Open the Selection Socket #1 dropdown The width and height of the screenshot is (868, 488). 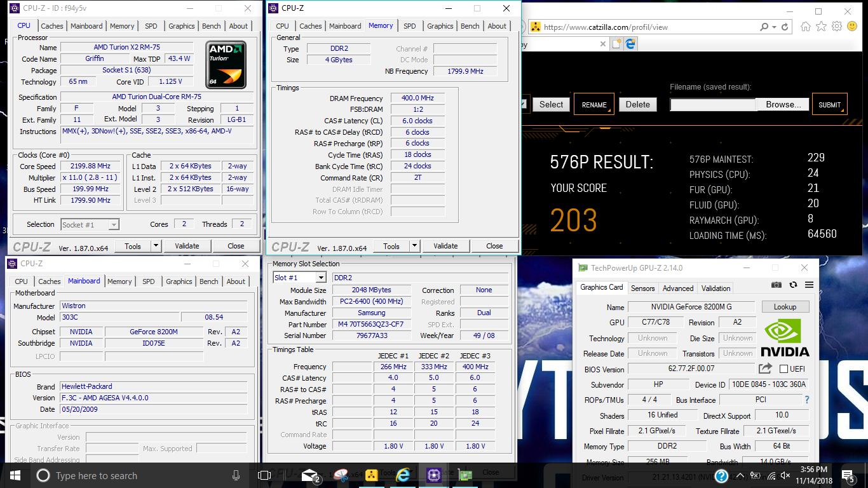tap(90, 224)
